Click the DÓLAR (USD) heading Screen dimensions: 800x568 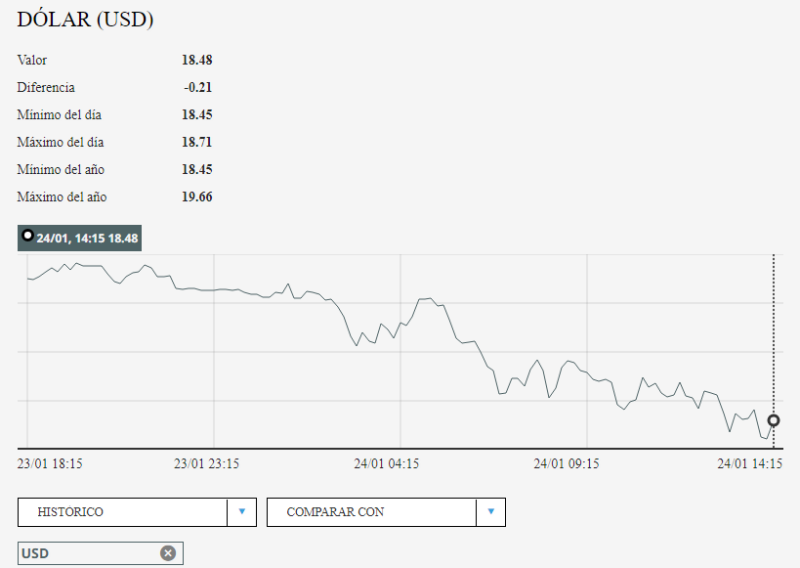tap(85, 19)
